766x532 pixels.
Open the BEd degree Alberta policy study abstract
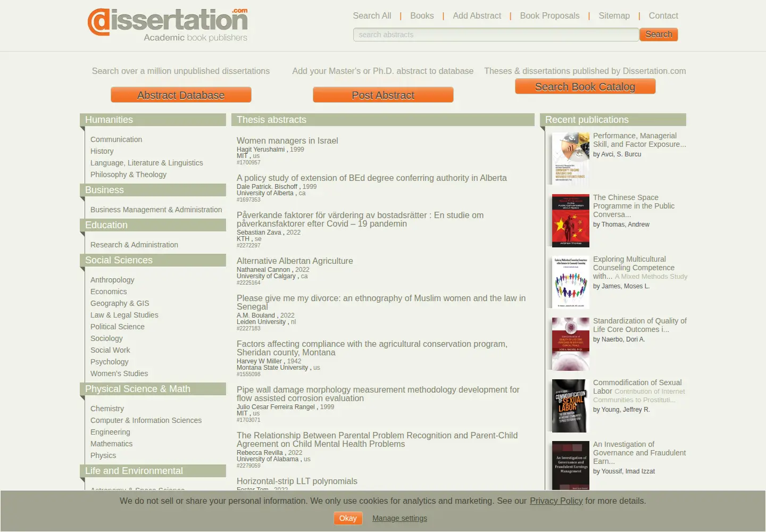(371, 178)
